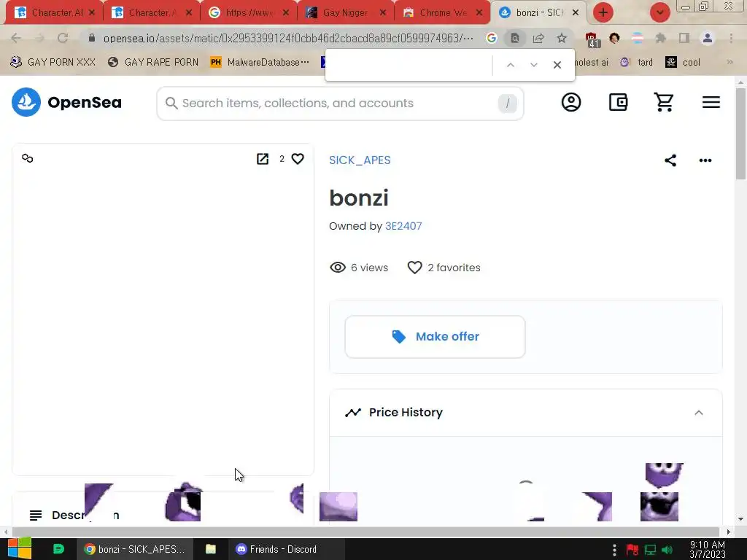Go back in the browser
Viewport: 747px width, 560px height.
click(16, 38)
